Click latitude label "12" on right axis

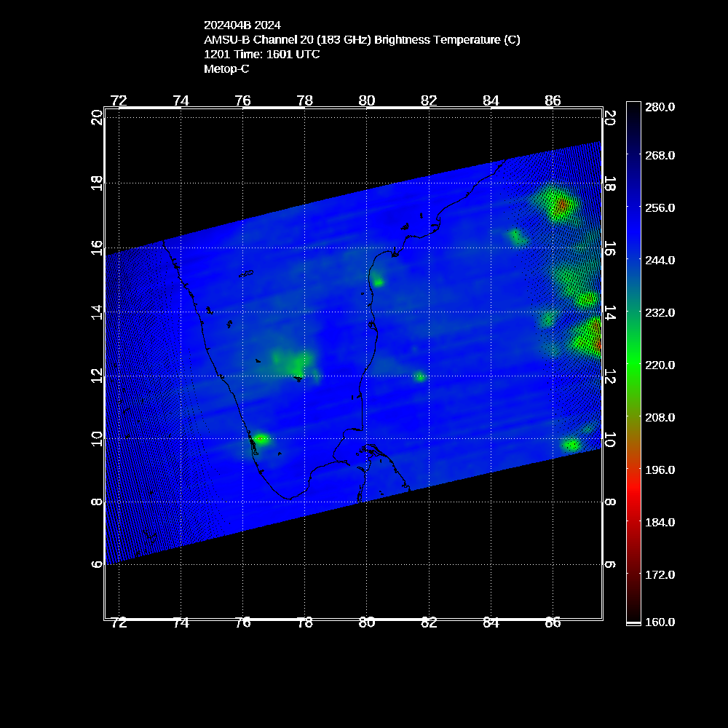pos(611,376)
